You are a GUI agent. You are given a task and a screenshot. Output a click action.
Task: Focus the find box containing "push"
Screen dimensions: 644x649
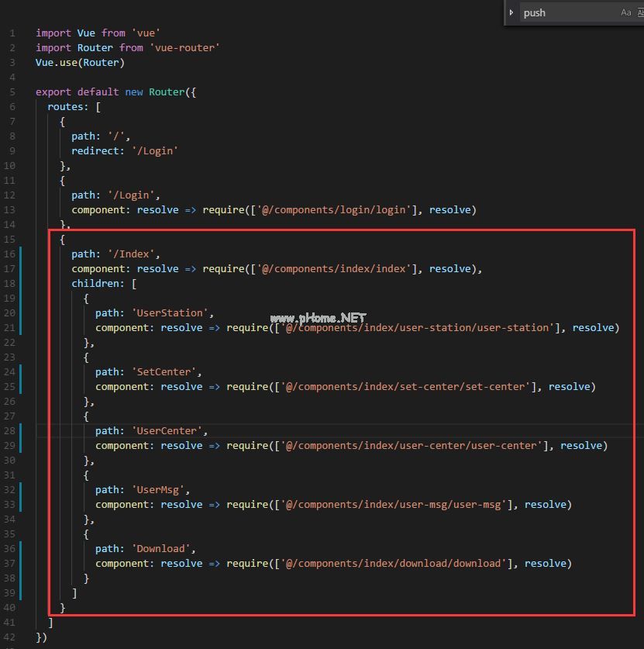pos(569,13)
